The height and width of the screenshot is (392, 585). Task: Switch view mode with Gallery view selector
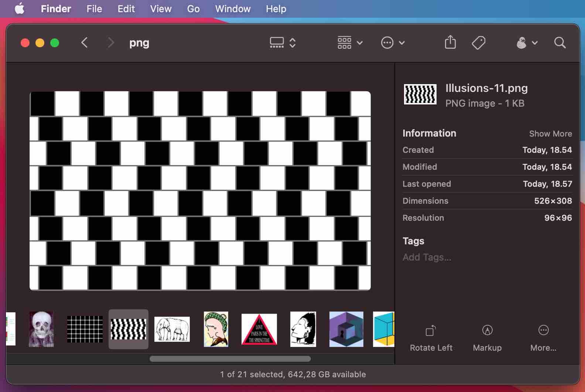(x=282, y=43)
